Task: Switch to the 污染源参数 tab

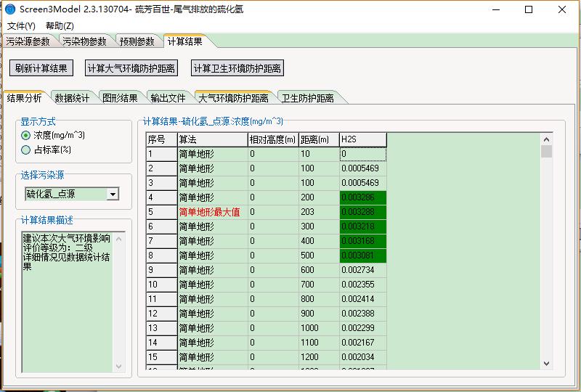Action: click(x=28, y=41)
